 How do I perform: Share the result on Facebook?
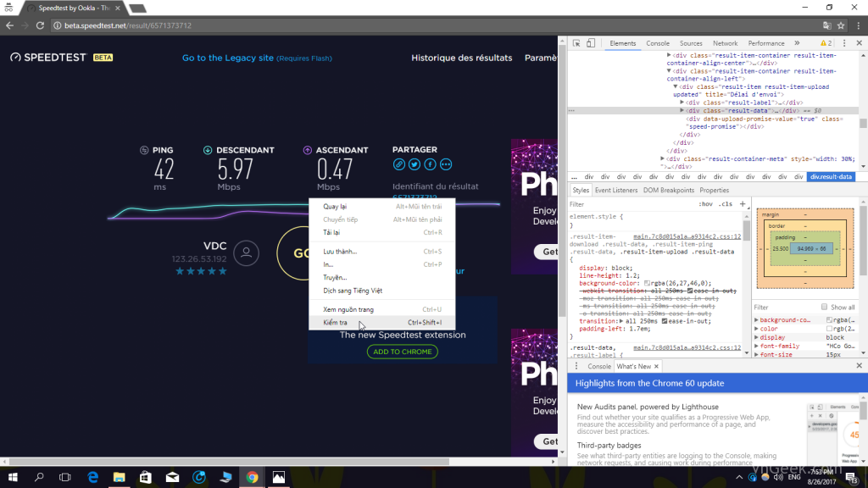[x=430, y=164]
